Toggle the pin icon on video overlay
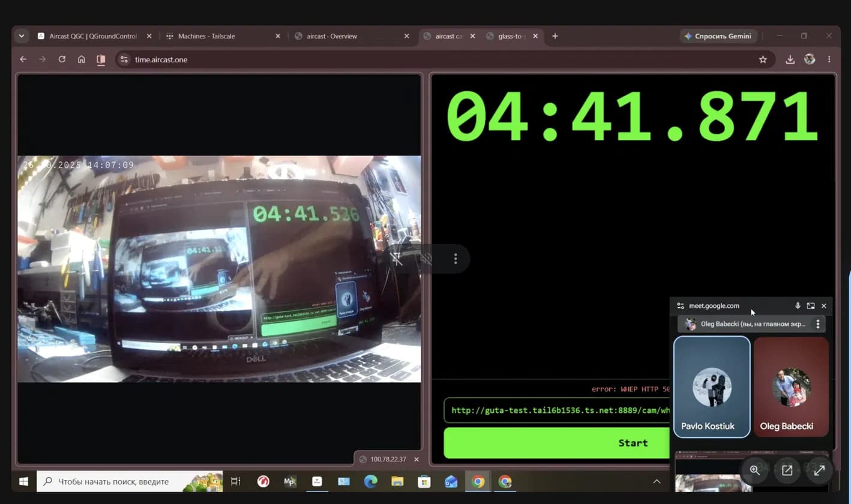The width and height of the screenshot is (851, 504). [x=396, y=259]
